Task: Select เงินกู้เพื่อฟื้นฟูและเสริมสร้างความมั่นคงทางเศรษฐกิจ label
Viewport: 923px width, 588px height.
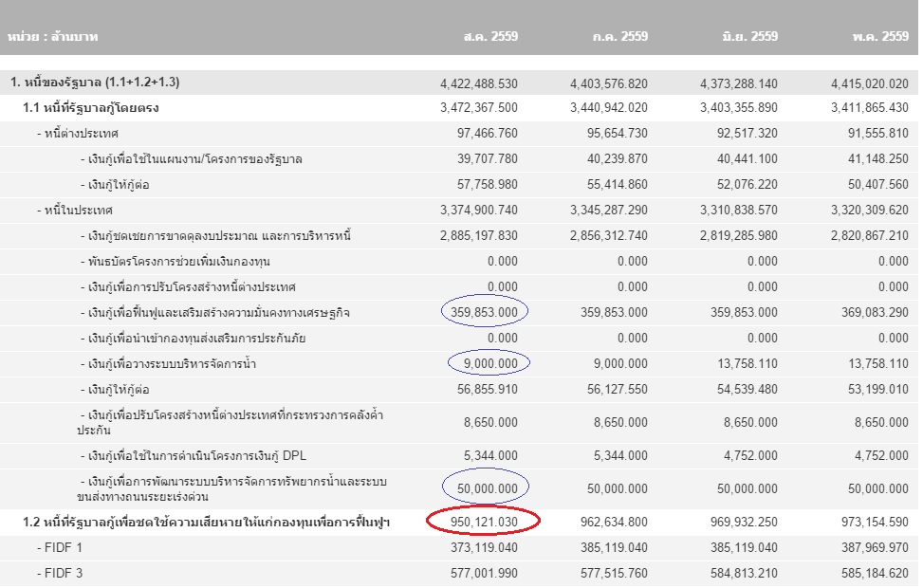Action: click(x=214, y=313)
